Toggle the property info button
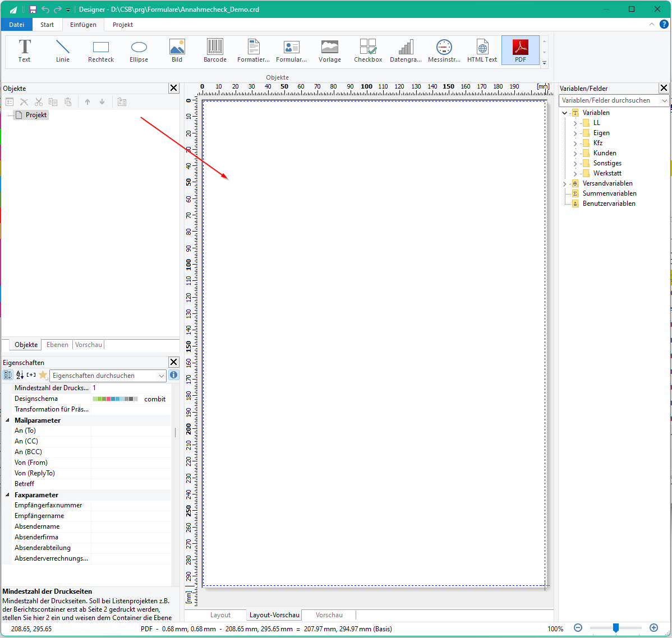This screenshot has width=672, height=638. [x=173, y=375]
